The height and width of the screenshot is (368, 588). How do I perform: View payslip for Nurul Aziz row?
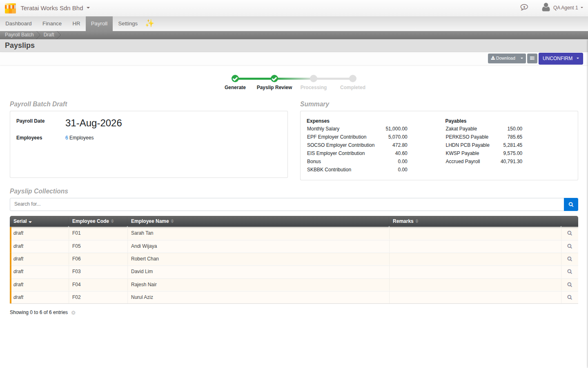[570, 297]
